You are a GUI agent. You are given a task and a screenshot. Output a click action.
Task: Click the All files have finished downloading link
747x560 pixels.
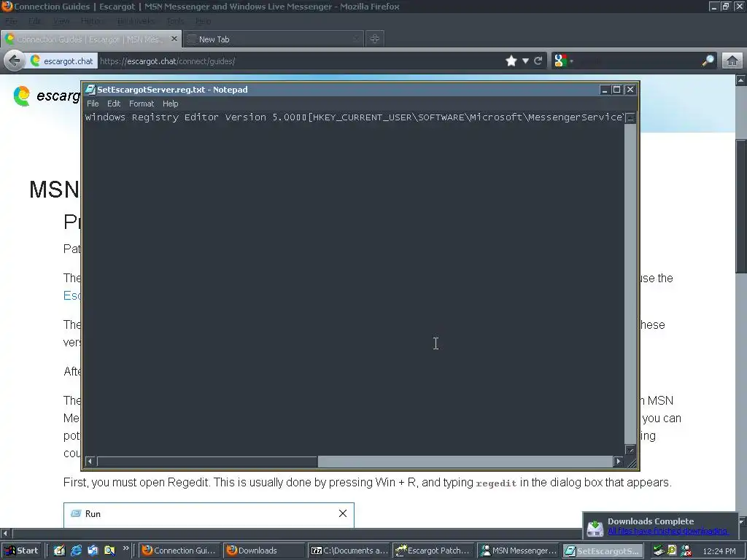[x=667, y=531]
